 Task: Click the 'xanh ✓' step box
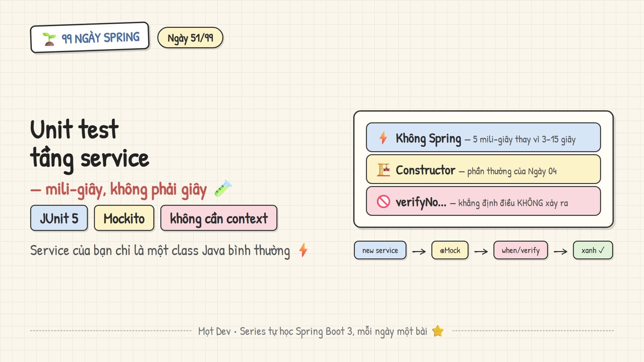[593, 250]
